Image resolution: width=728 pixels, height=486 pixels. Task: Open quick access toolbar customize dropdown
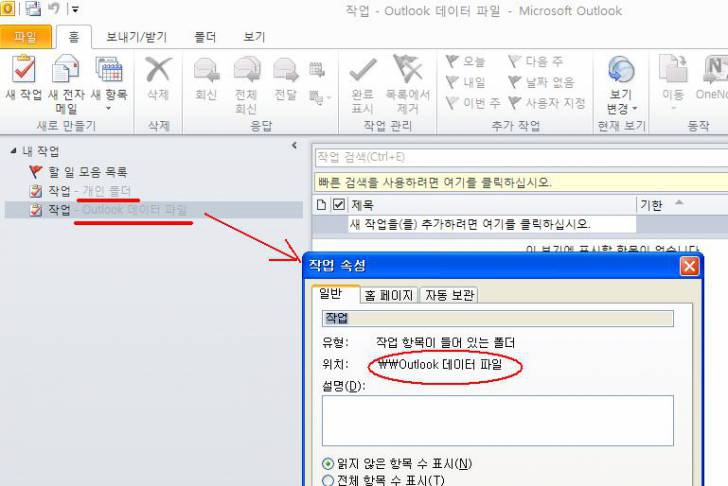coord(75,9)
